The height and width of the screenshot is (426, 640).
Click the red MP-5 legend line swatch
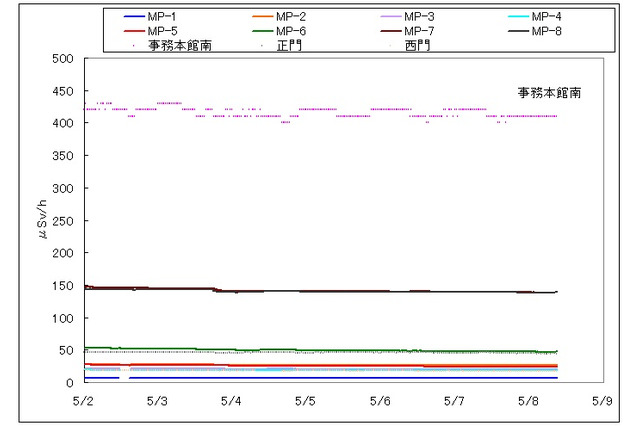click(134, 31)
